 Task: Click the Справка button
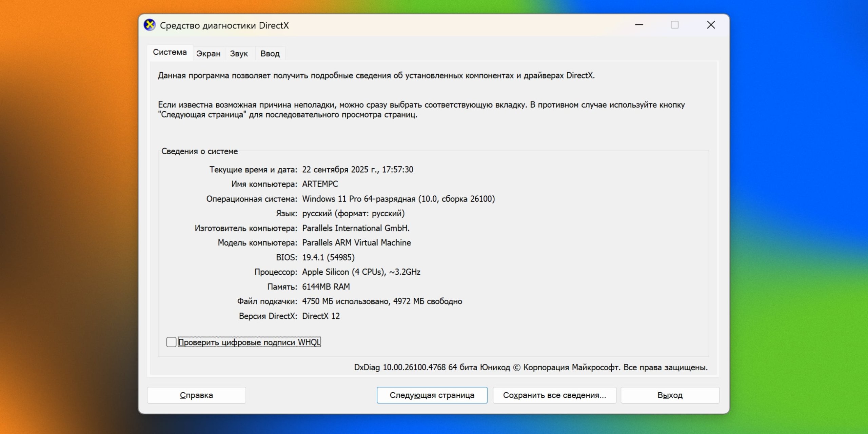coord(196,395)
